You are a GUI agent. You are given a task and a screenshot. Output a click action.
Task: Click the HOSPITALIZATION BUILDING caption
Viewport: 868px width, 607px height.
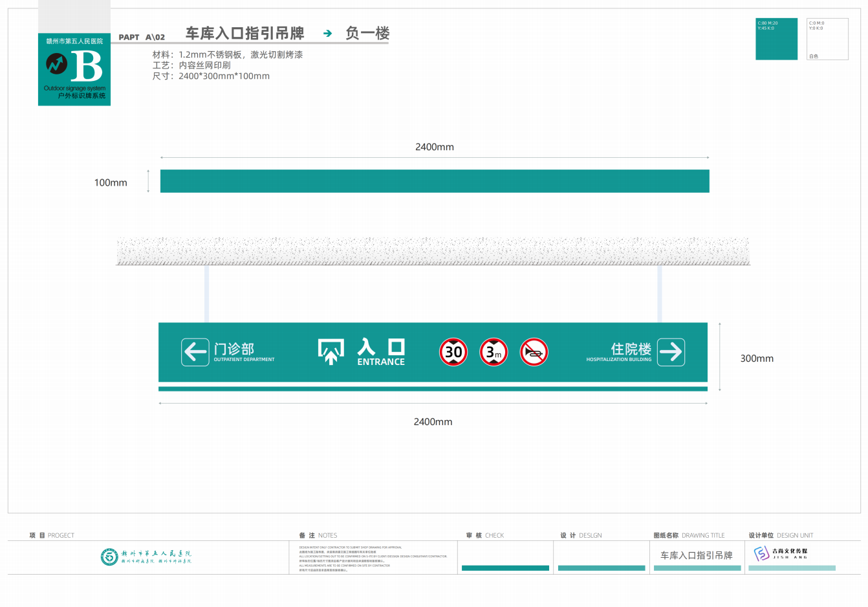pyautogui.click(x=619, y=360)
